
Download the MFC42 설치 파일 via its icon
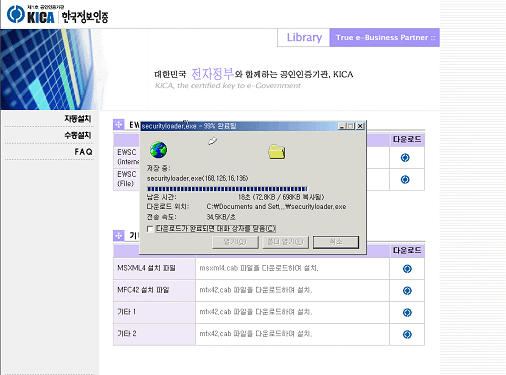(x=407, y=291)
